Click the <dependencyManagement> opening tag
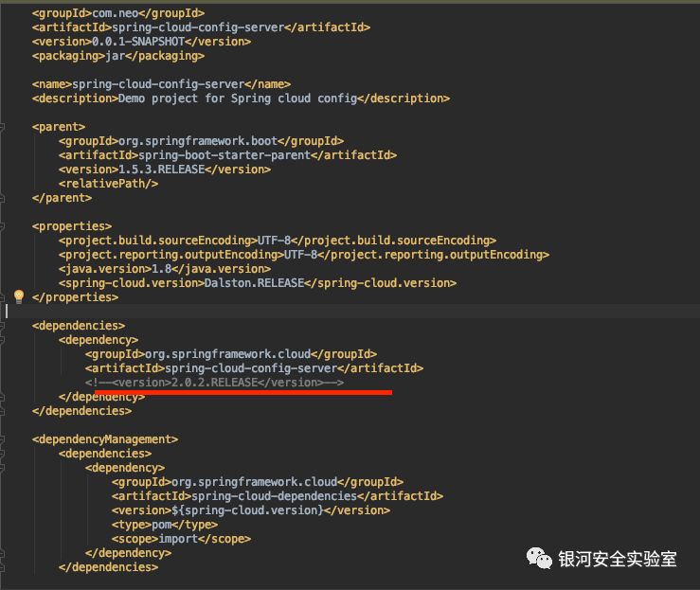This screenshot has width=700, height=590. pyautogui.click(x=105, y=439)
